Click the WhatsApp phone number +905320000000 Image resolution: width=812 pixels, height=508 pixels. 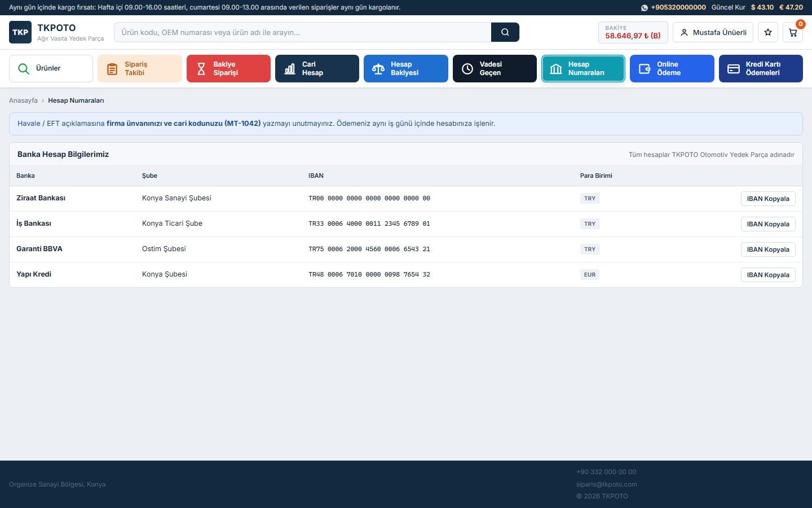click(678, 7)
